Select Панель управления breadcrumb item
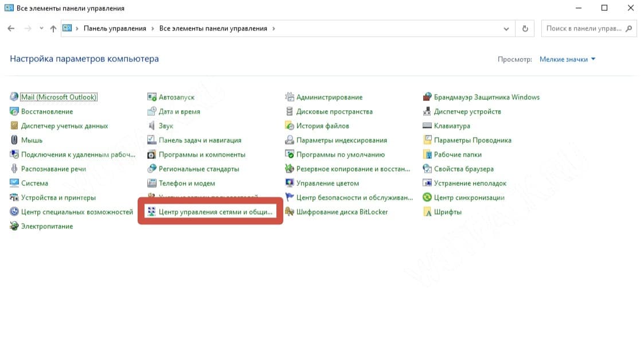Viewport: 644px width, 362px height. [115, 29]
